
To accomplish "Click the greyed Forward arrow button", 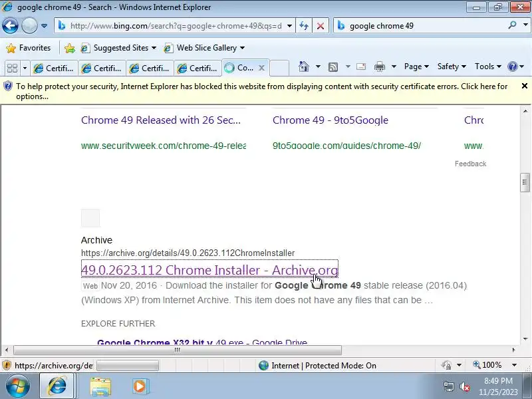I will coord(29,26).
